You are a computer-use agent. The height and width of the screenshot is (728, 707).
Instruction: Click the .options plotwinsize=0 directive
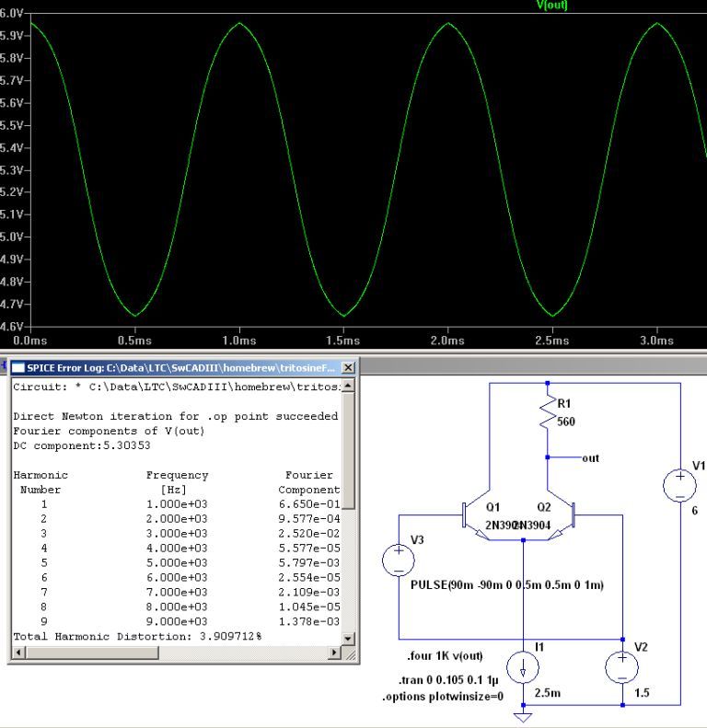pos(444,697)
